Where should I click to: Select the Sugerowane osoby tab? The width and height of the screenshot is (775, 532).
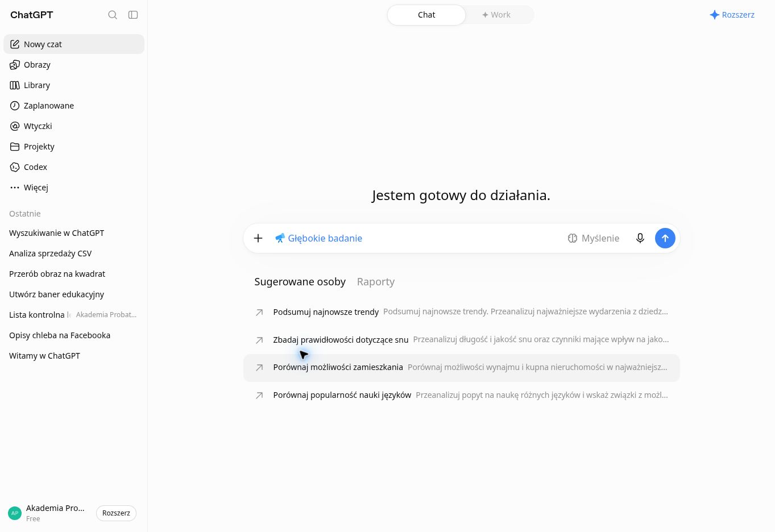pyautogui.click(x=300, y=281)
